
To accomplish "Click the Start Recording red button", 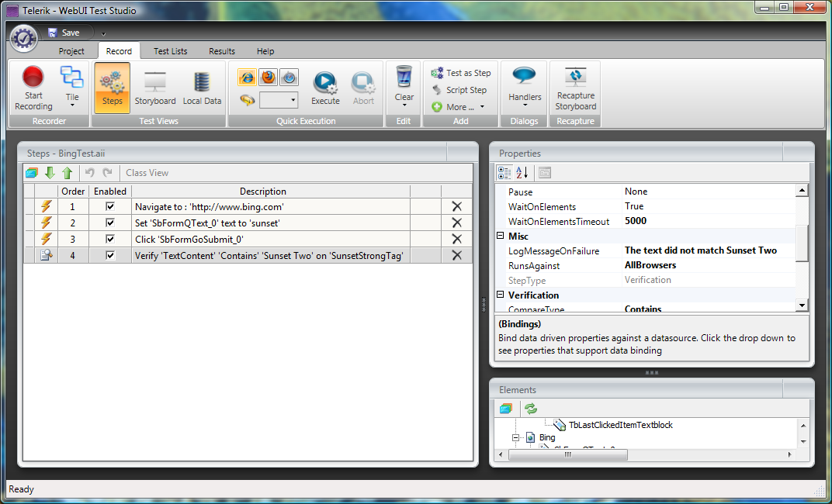I will [33, 88].
